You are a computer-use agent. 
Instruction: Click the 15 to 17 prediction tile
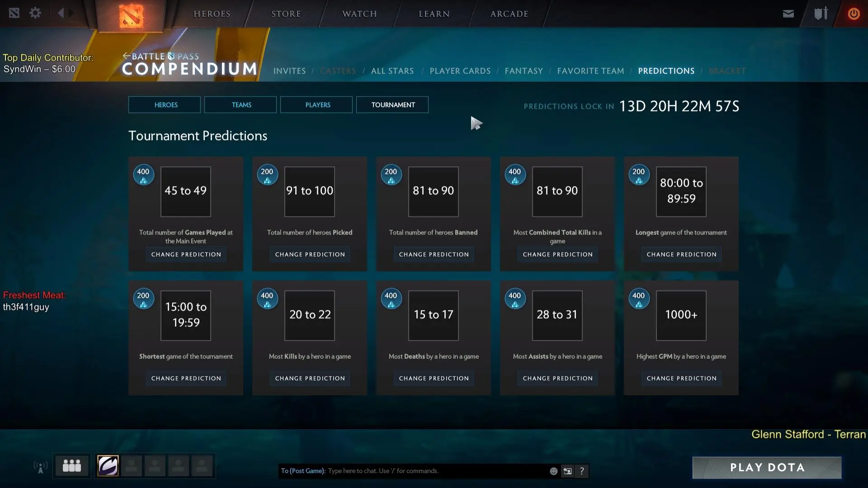(434, 315)
